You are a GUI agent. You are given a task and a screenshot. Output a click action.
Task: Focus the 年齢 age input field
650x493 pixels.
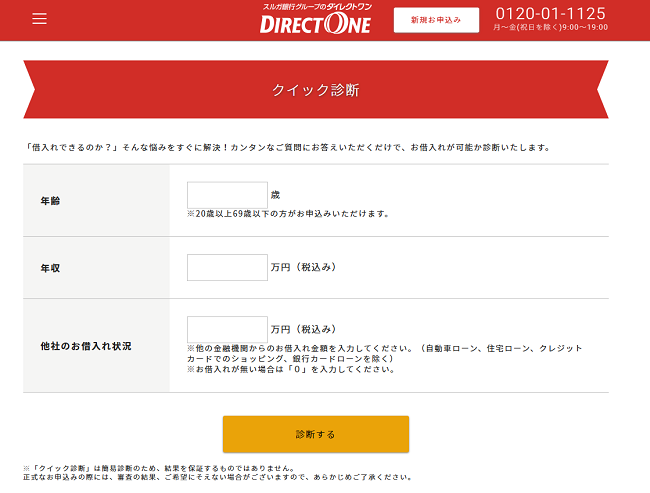click(227, 195)
